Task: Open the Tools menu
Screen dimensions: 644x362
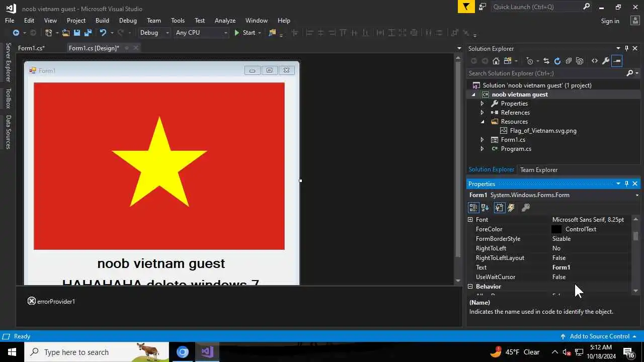Action: (x=178, y=21)
